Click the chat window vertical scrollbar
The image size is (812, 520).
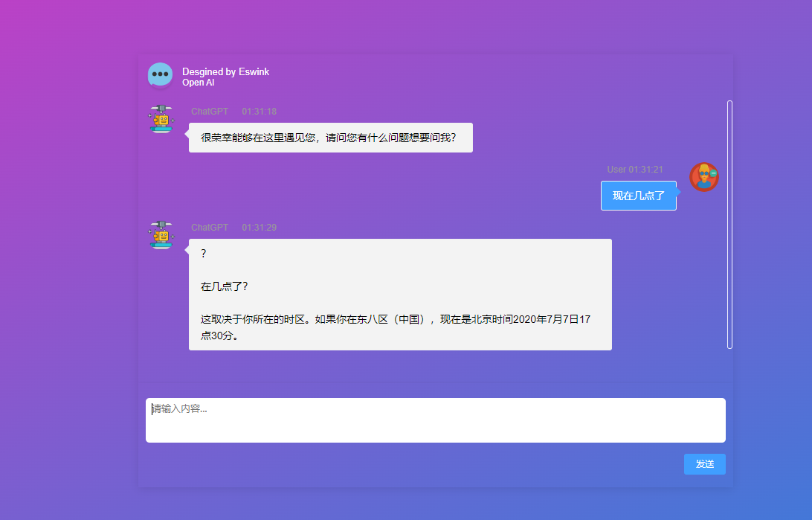(x=729, y=224)
